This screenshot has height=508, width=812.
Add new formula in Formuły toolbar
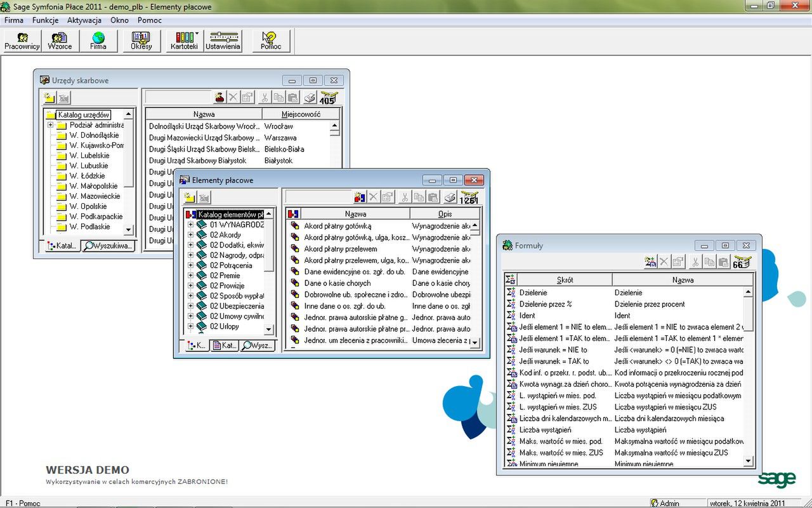[650, 262]
